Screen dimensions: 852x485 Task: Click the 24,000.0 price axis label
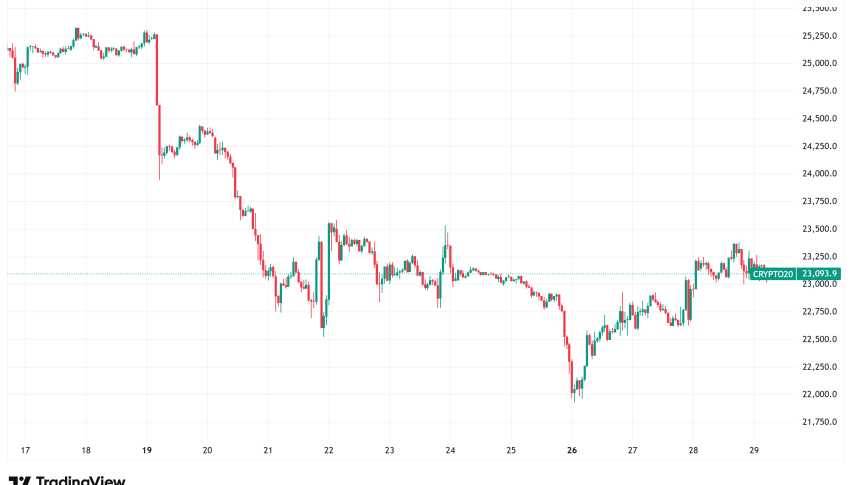[819, 174]
